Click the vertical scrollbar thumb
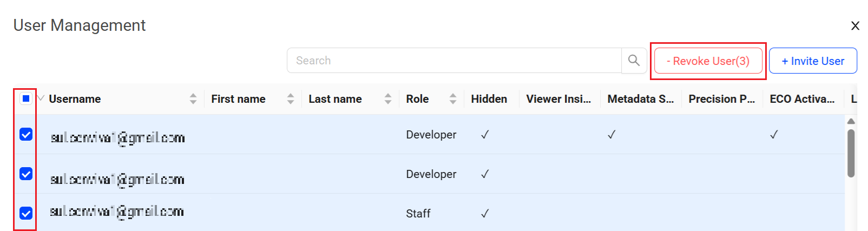Viewport: 868px width, 231px height. (851, 153)
